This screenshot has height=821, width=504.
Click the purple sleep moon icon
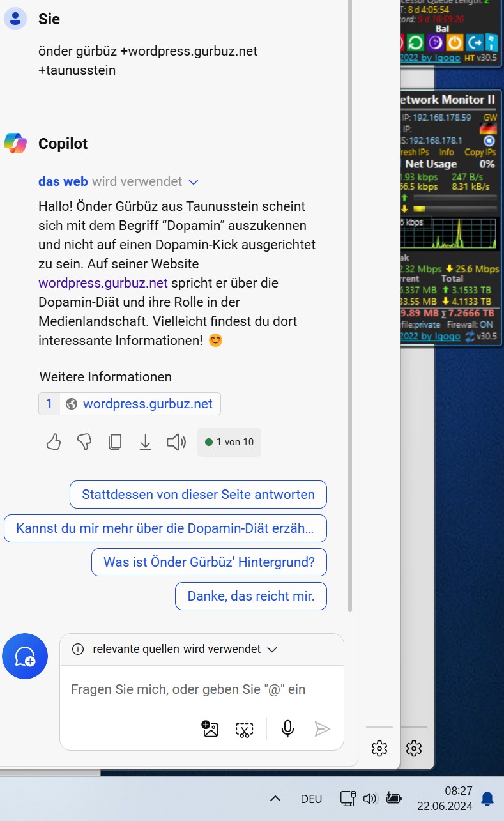[435, 43]
